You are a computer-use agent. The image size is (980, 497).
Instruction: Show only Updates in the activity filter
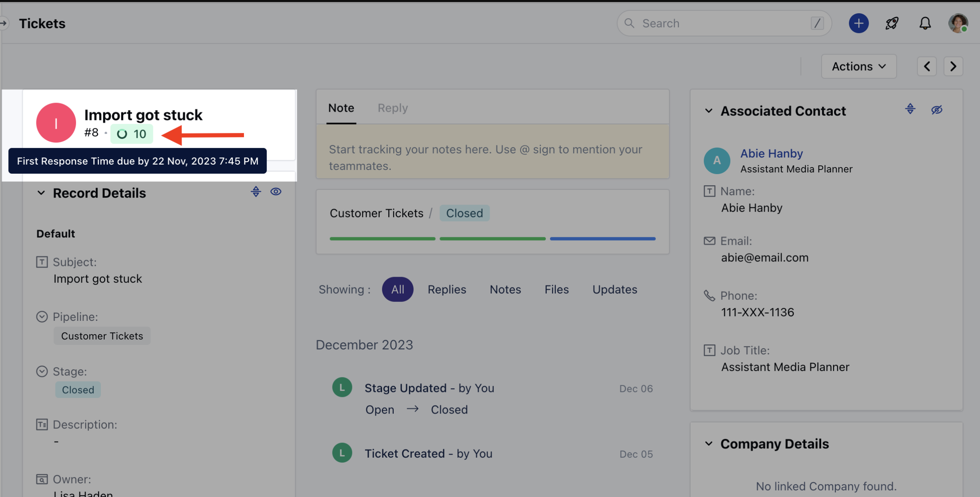(614, 289)
